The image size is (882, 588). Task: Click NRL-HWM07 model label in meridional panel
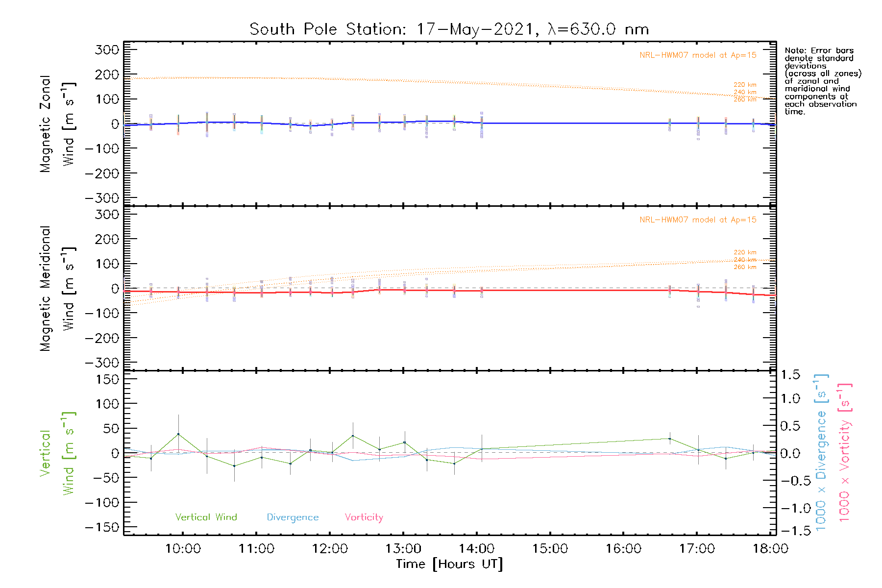[698, 220]
